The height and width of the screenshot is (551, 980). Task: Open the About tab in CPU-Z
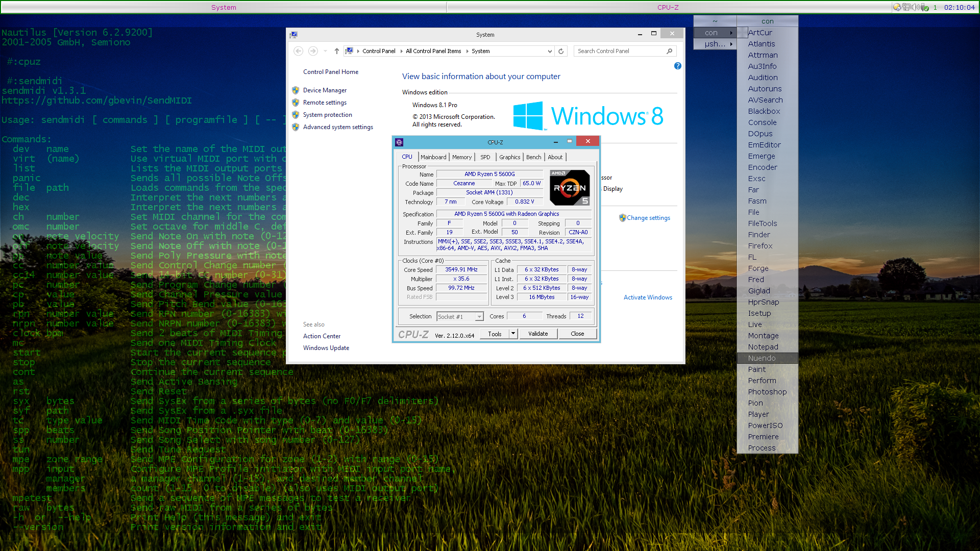click(x=555, y=157)
